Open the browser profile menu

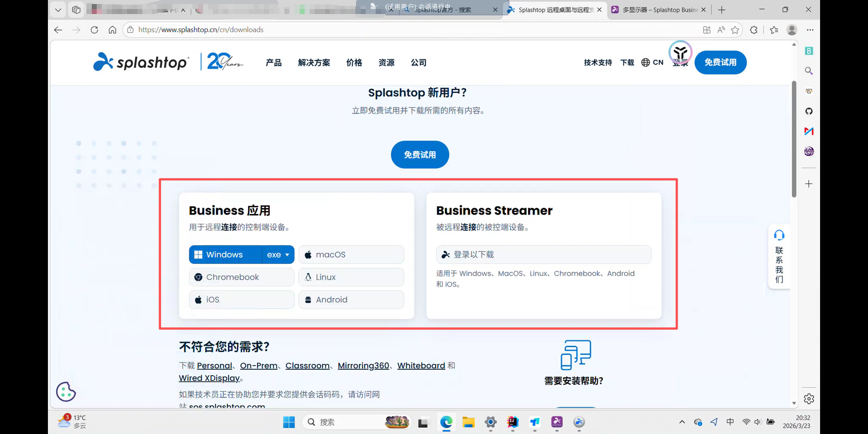pyautogui.click(x=792, y=30)
